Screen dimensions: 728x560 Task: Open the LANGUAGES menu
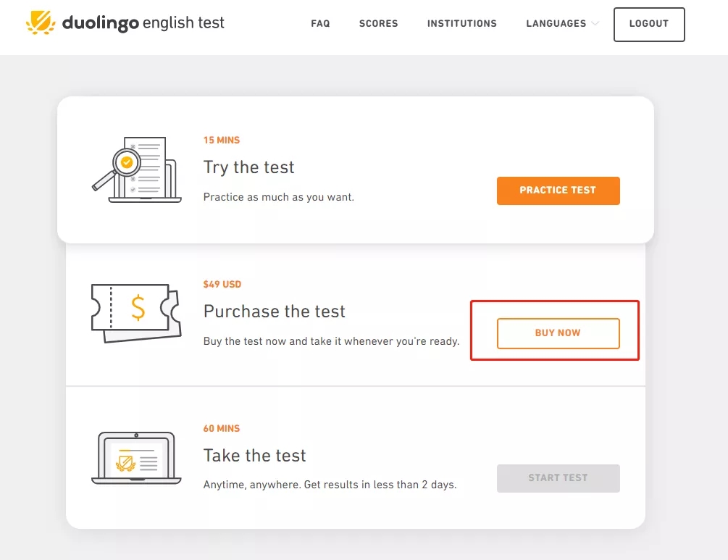coord(556,24)
